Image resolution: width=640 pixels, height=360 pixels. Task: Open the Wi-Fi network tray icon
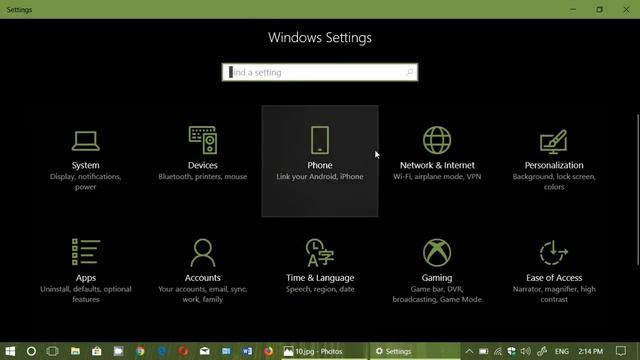498,351
